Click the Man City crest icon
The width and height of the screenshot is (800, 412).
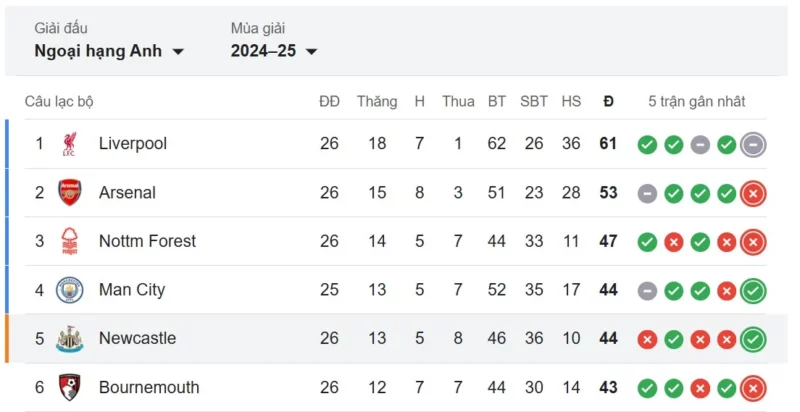point(69,290)
